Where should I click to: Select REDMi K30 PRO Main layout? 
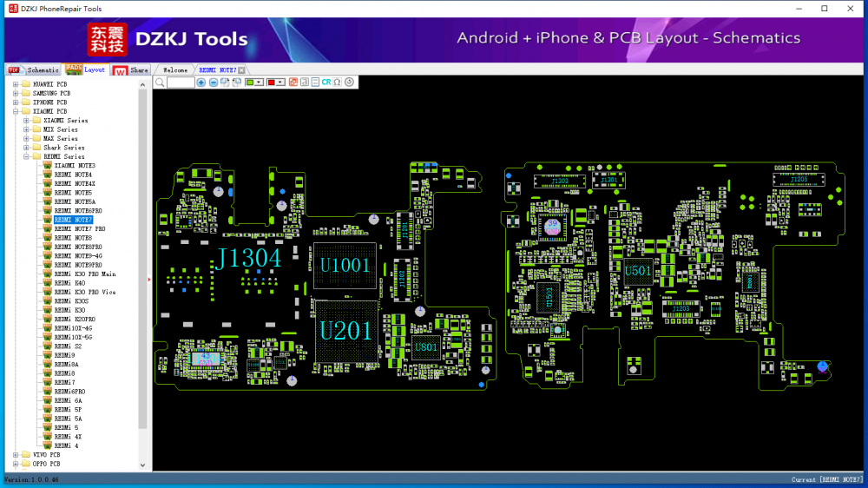[x=85, y=274]
